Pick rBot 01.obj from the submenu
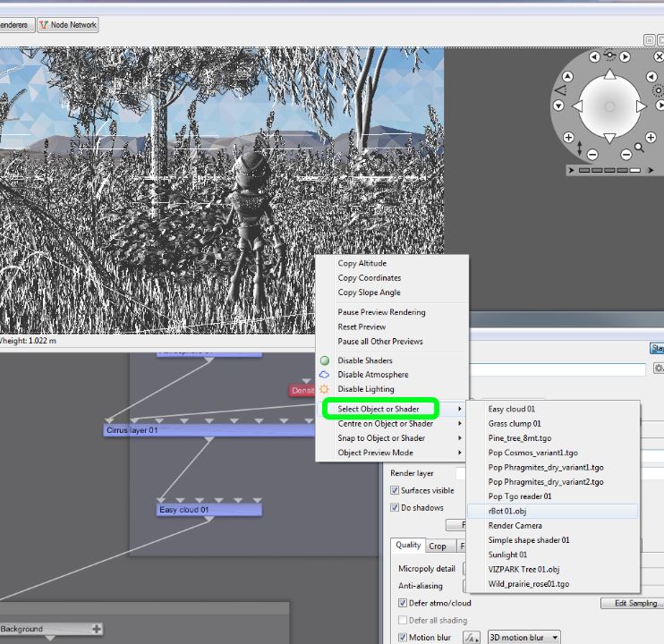664x644 pixels. 553,511
